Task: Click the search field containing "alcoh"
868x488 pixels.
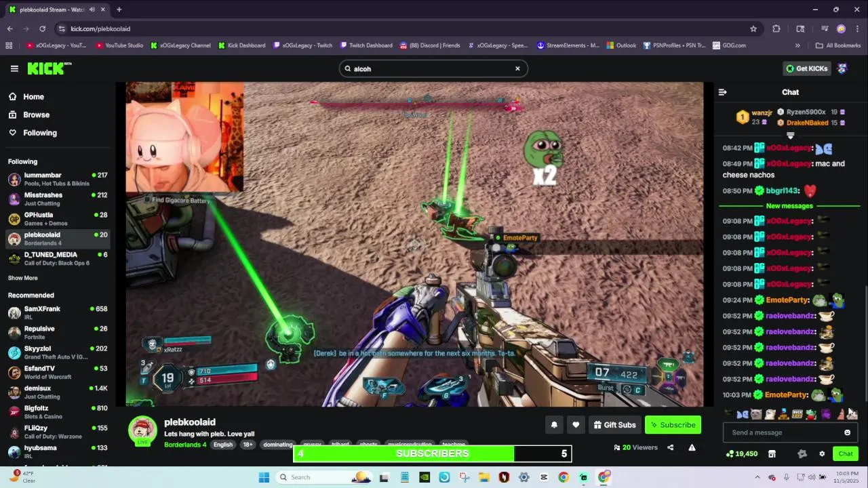Action: pyautogui.click(x=433, y=68)
